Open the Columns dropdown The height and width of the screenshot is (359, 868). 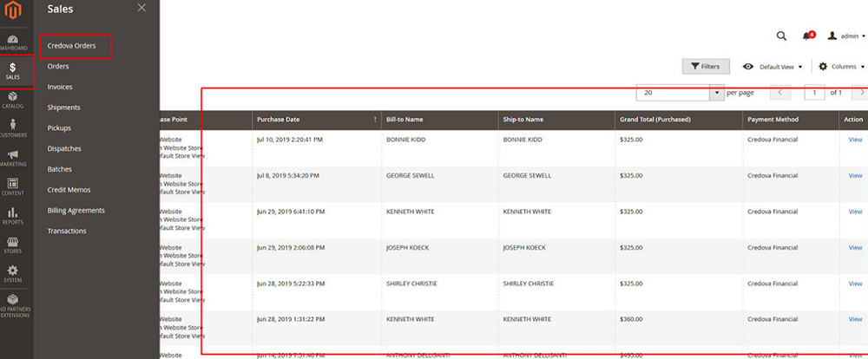coord(841,67)
